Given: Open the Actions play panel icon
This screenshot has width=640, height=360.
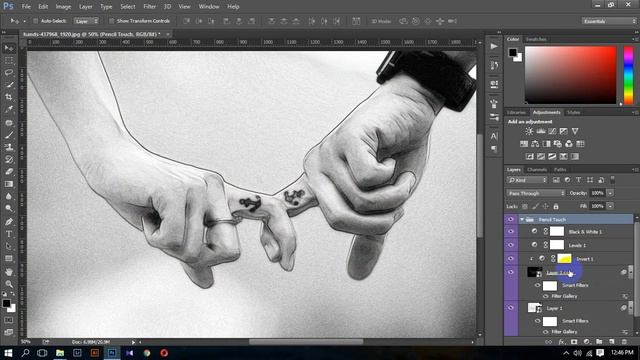Looking at the screenshot, I should tap(494, 46).
